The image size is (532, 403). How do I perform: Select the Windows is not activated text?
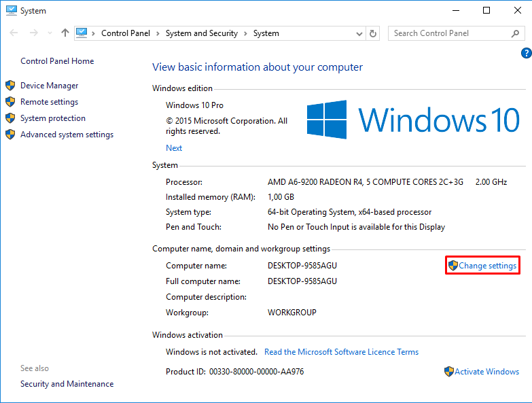(211, 352)
